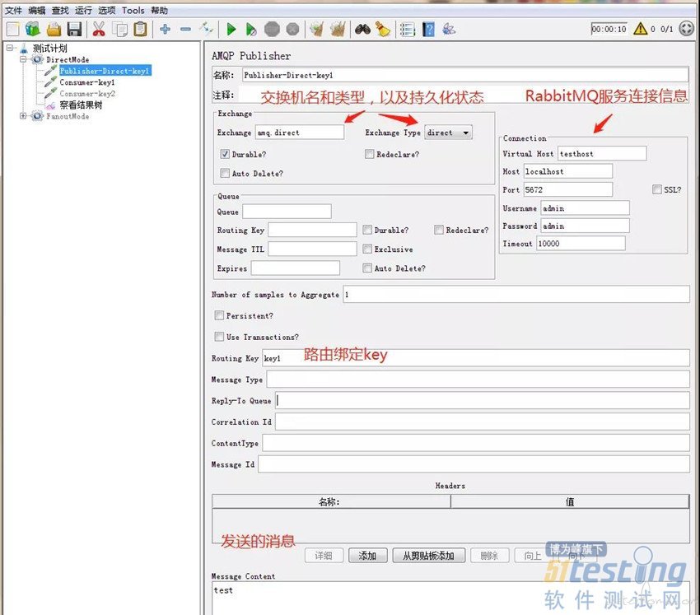
Task: Enable Queue Auto Delete checkbox
Action: 367,268
